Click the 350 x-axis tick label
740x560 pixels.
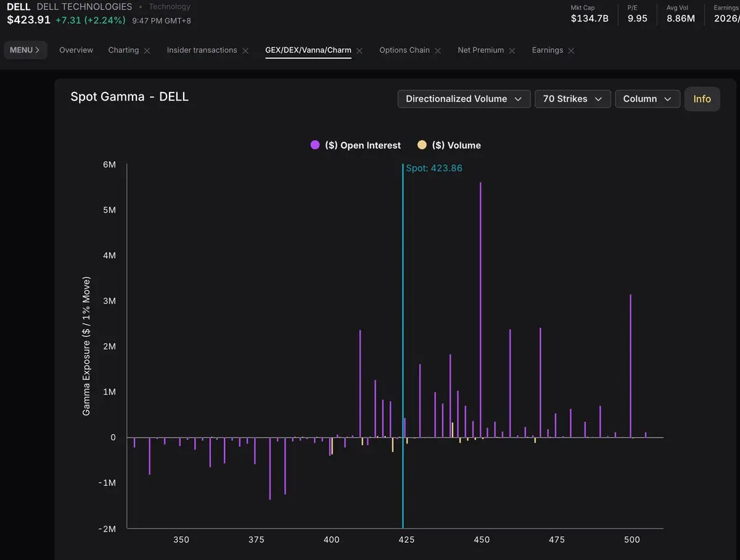(x=181, y=540)
